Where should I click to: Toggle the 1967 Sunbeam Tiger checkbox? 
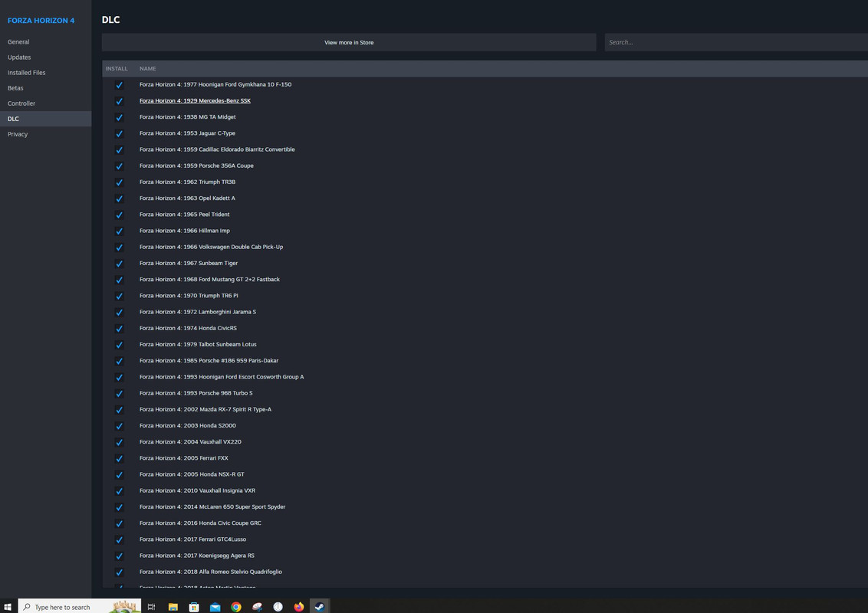point(119,264)
